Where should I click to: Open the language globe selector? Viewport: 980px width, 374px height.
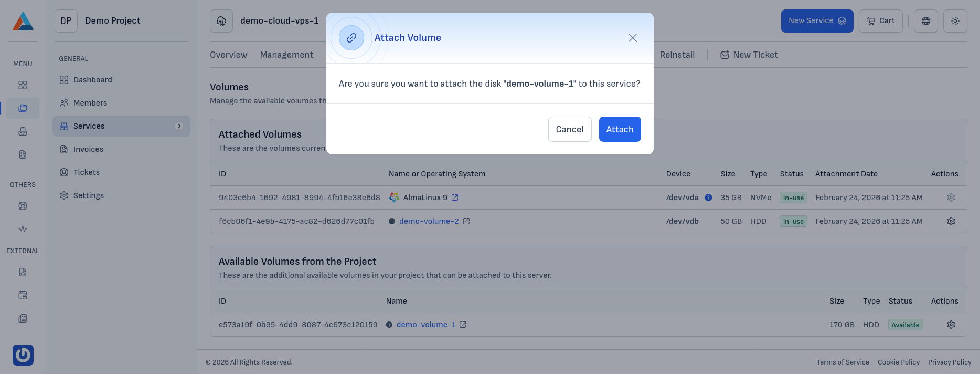925,21
